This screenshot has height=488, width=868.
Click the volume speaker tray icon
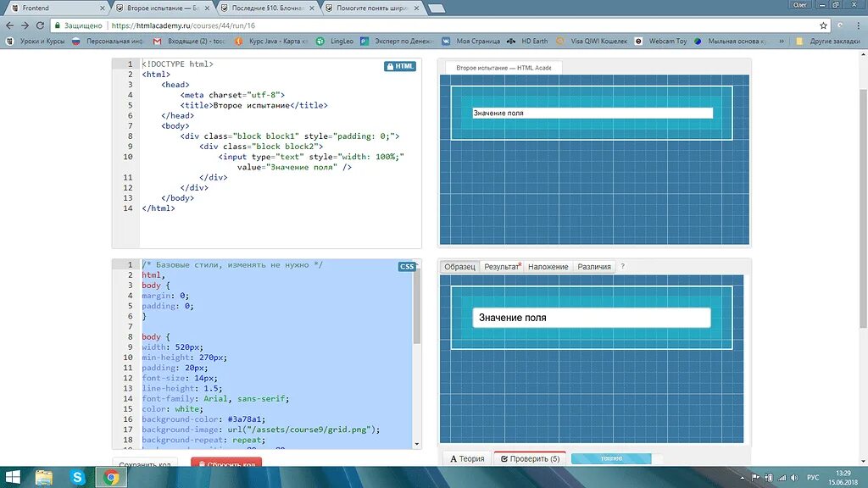click(x=794, y=478)
